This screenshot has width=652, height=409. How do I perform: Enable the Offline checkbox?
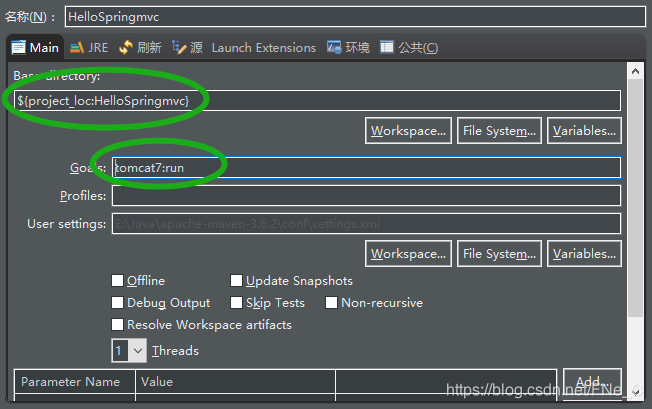[117, 281]
